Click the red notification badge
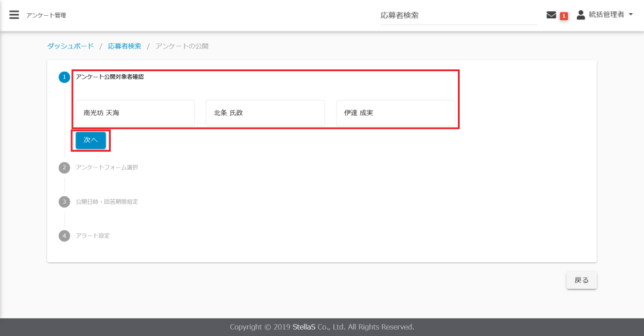The height and width of the screenshot is (336, 644). point(563,16)
